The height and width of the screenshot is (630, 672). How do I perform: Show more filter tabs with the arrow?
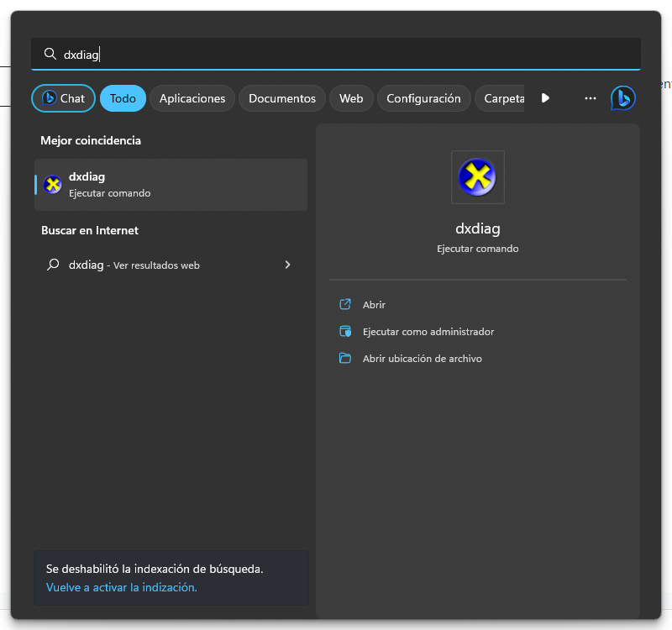(545, 98)
